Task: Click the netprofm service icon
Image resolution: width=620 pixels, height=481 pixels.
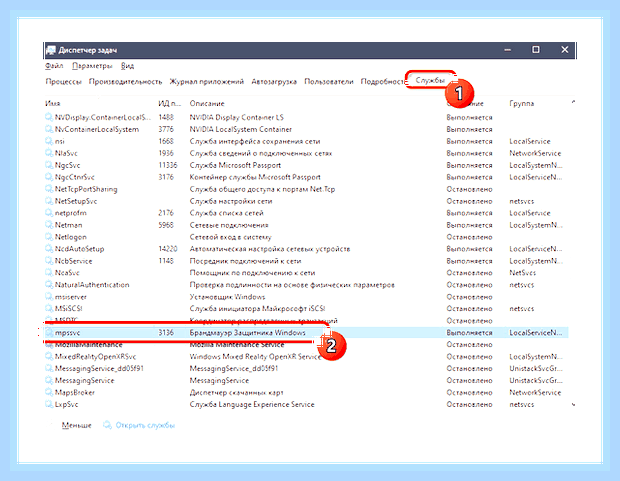Action: 49,213
